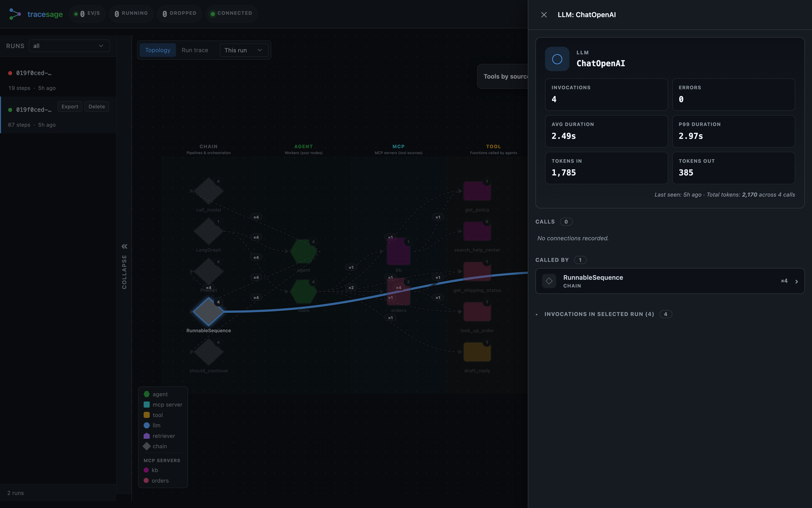Open the This run scope dropdown
Viewport: 812px width, 508px height.
pos(244,50)
